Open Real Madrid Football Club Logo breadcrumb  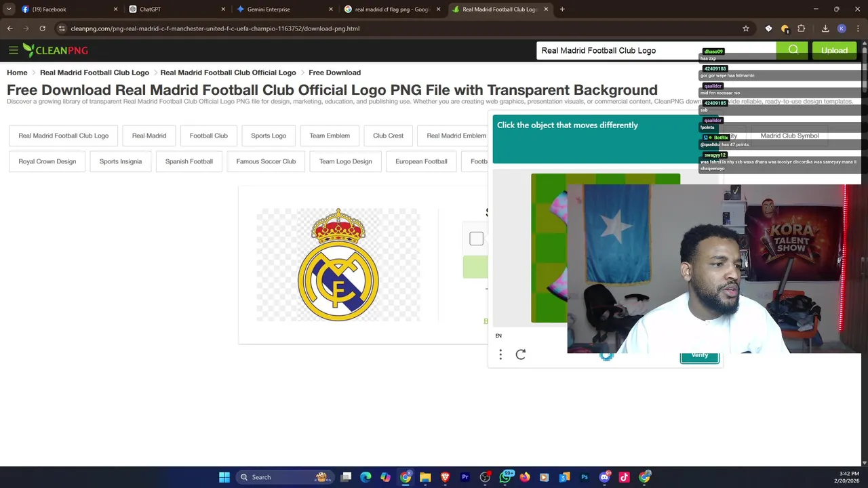point(94,73)
